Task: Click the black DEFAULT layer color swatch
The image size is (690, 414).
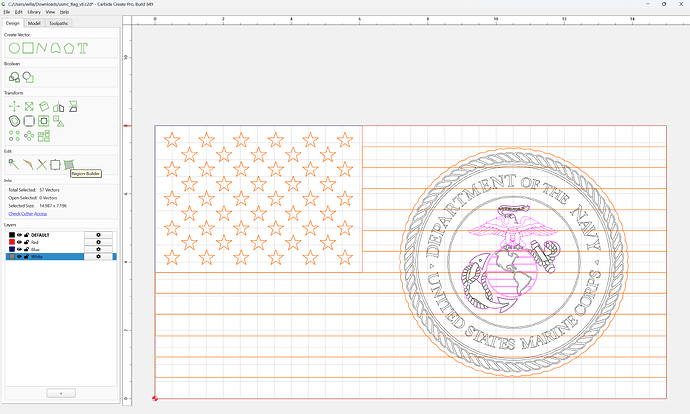Action: [x=12, y=235]
